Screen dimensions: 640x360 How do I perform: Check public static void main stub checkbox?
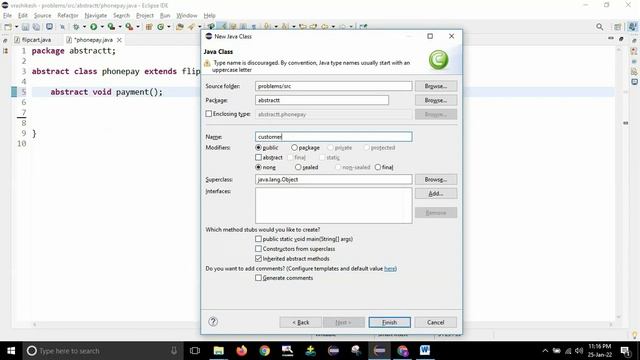click(x=258, y=239)
